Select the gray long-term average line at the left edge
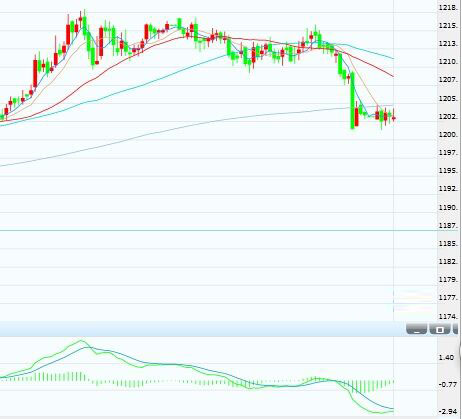This screenshot has height=419, width=462. [x=3, y=165]
